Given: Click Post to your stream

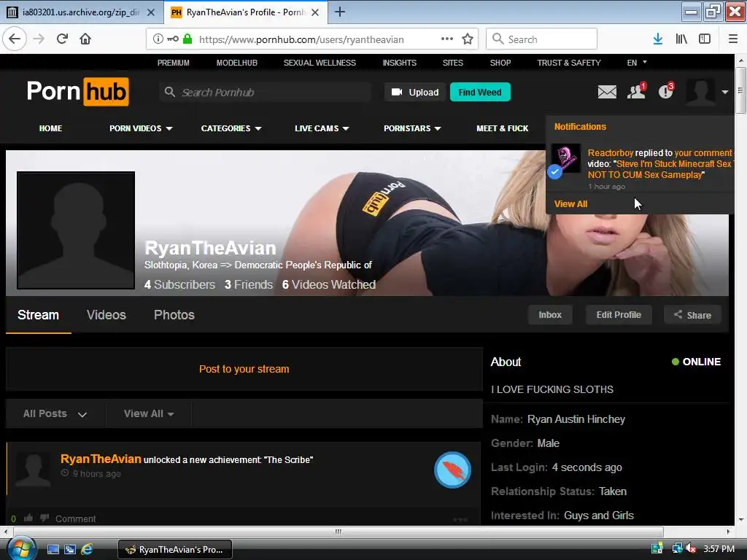Looking at the screenshot, I should (x=244, y=369).
